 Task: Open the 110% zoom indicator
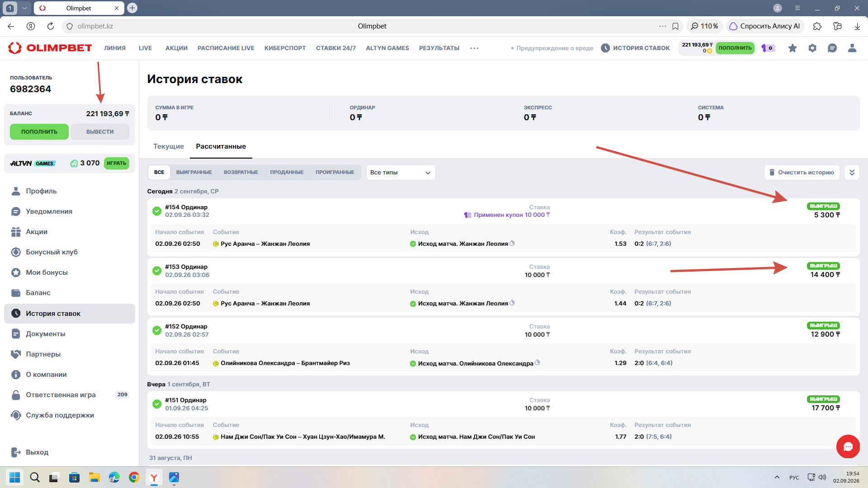pos(704,26)
